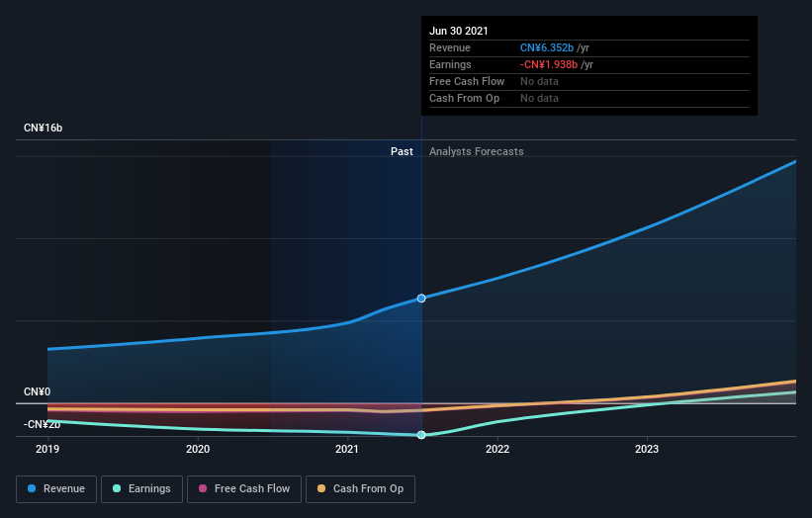Click the CN¥0 y-axis label
This screenshot has width=812, height=518.
[x=38, y=391]
